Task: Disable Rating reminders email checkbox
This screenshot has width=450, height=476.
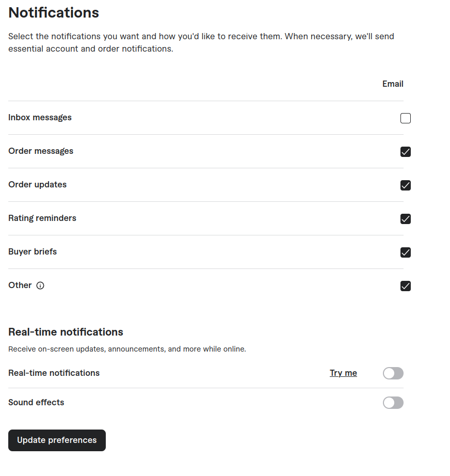Action: (406, 219)
